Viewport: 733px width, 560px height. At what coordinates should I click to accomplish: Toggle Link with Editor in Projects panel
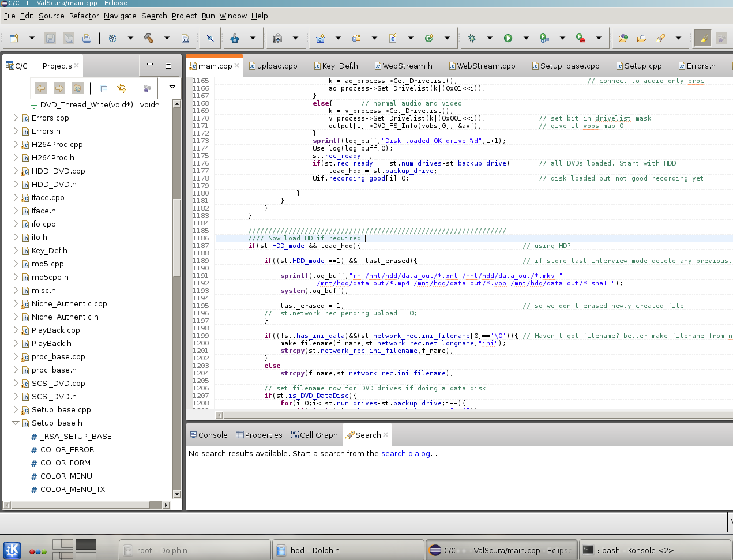pos(122,88)
